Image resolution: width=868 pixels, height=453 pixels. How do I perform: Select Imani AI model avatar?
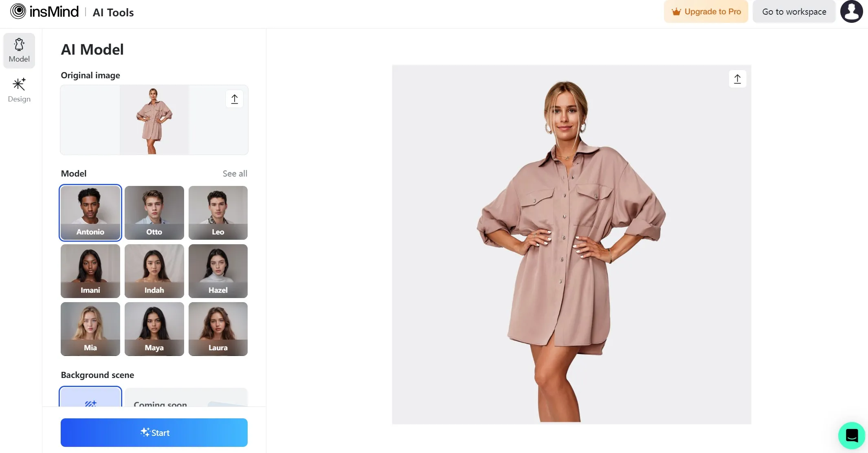point(90,270)
